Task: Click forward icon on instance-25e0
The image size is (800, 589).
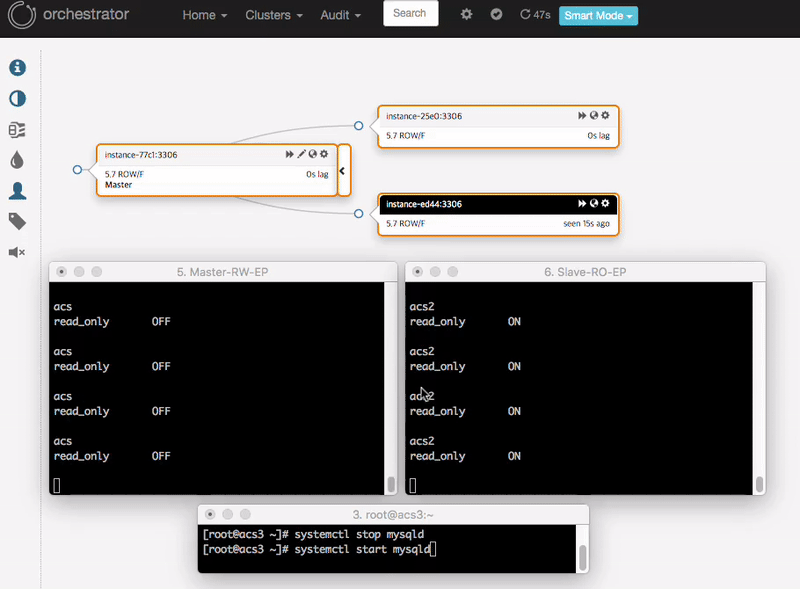Action: (582, 115)
